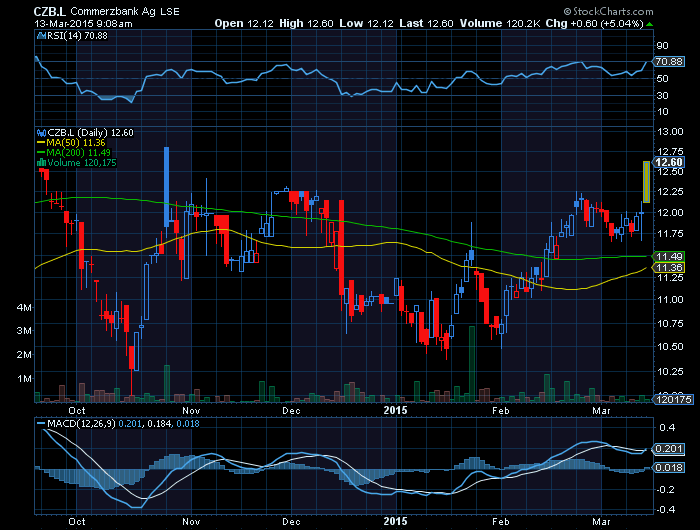Click the Volume 120.2K header value
The height and width of the screenshot is (530, 700).
click(x=500, y=23)
